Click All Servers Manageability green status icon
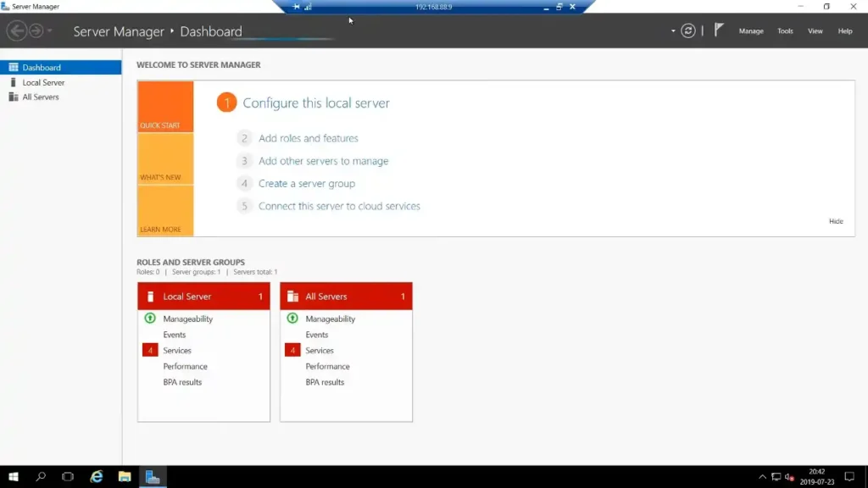 point(292,319)
